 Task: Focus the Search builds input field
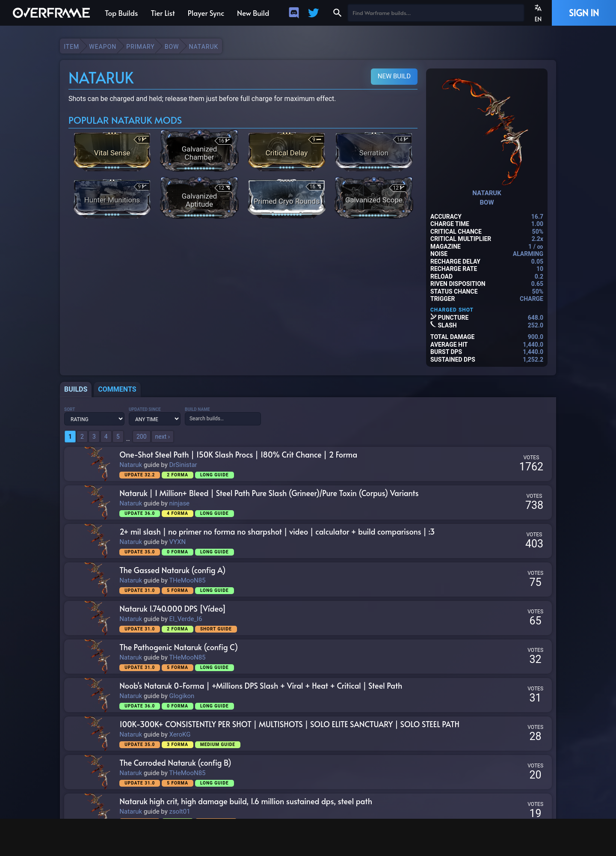(x=223, y=419)
